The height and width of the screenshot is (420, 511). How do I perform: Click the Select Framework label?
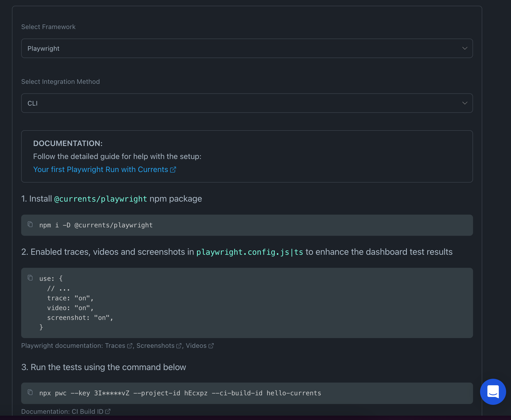coord(48,27)
